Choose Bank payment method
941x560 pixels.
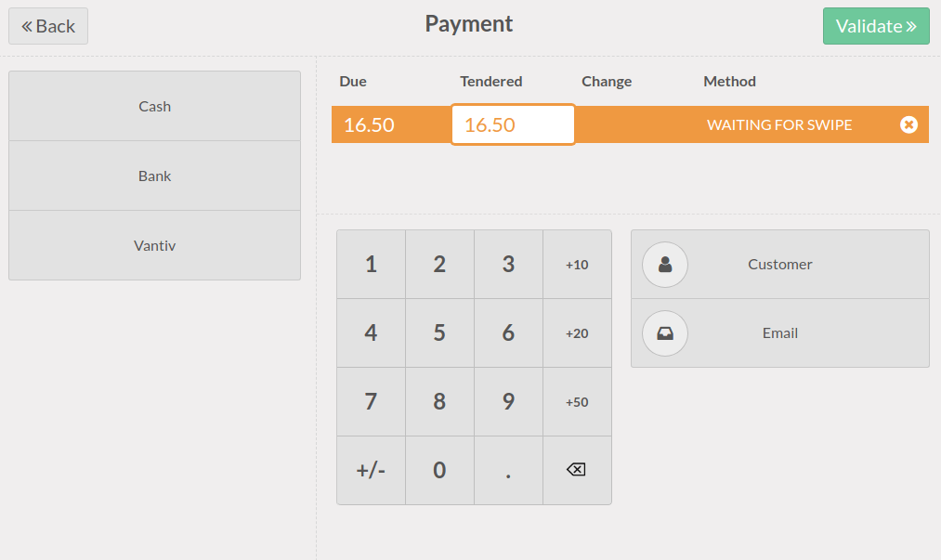[x=154, y=176]
